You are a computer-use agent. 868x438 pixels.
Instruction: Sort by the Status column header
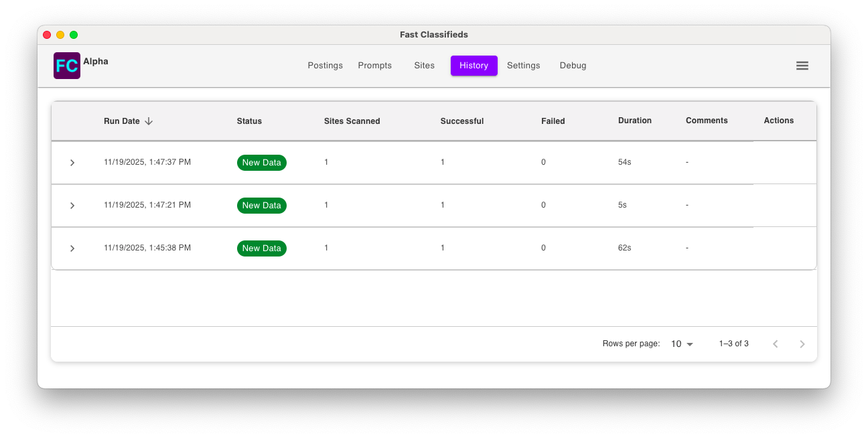tap(249, 121)
